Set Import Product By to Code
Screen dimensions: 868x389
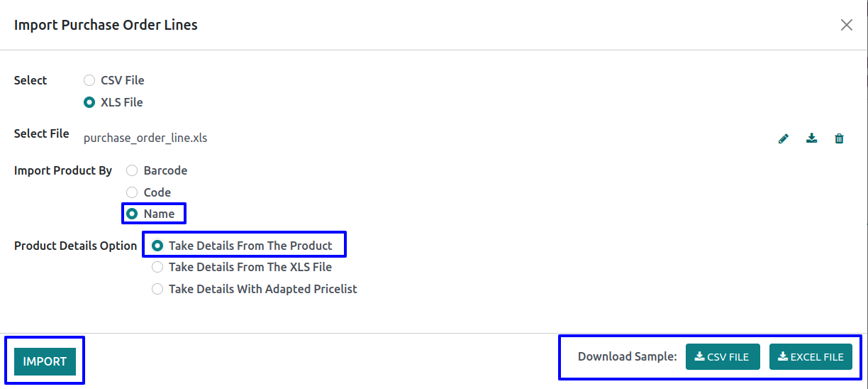(132, 192)
